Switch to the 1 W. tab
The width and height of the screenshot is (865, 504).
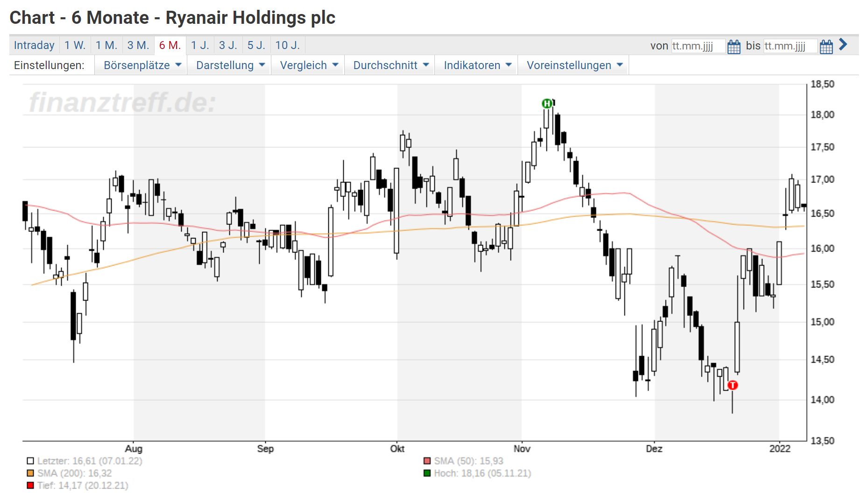pos(75,45)
